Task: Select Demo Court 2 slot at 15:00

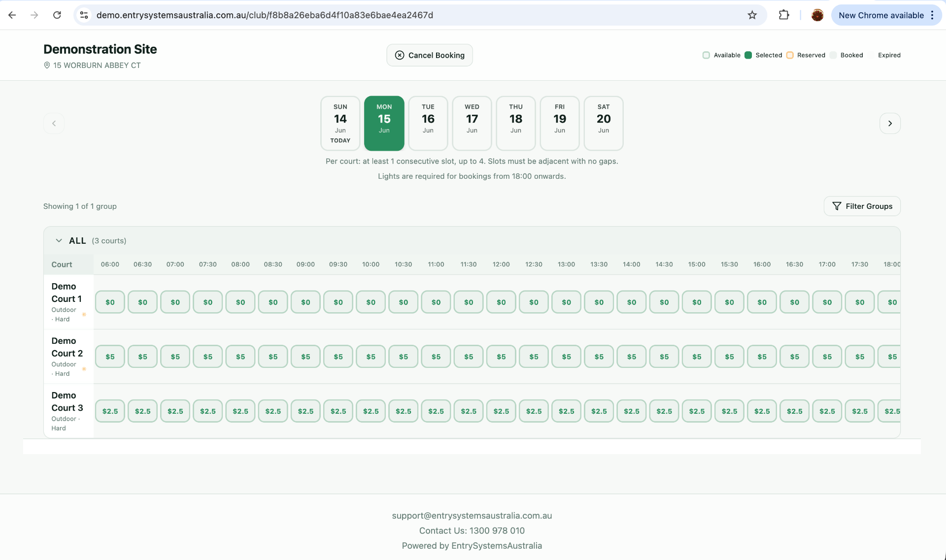Action: [x=697, y=357]
